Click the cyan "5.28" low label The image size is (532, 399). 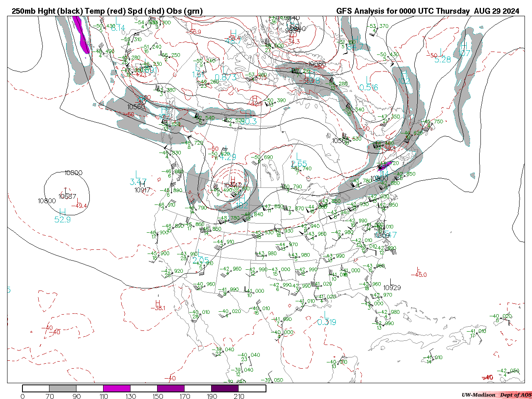[x=443, y=59]
